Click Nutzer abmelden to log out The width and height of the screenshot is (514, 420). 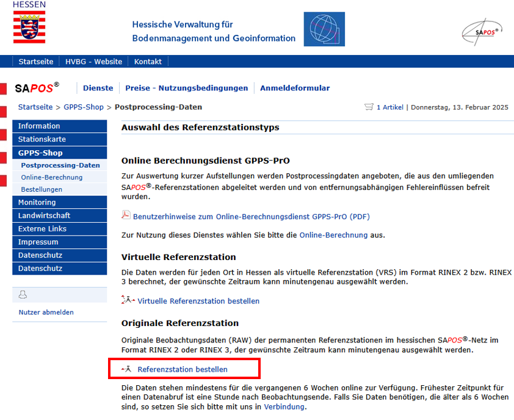tap(46, 312)
